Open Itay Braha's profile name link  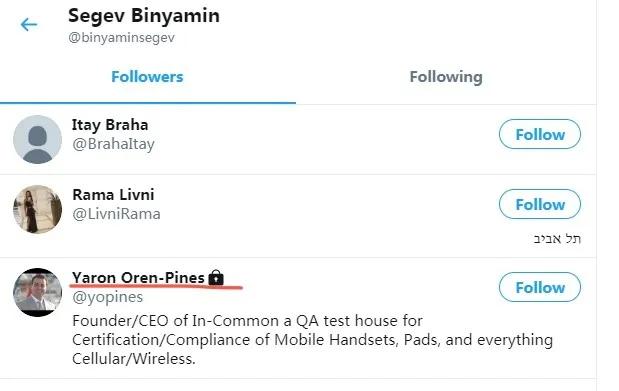[110, 125]
